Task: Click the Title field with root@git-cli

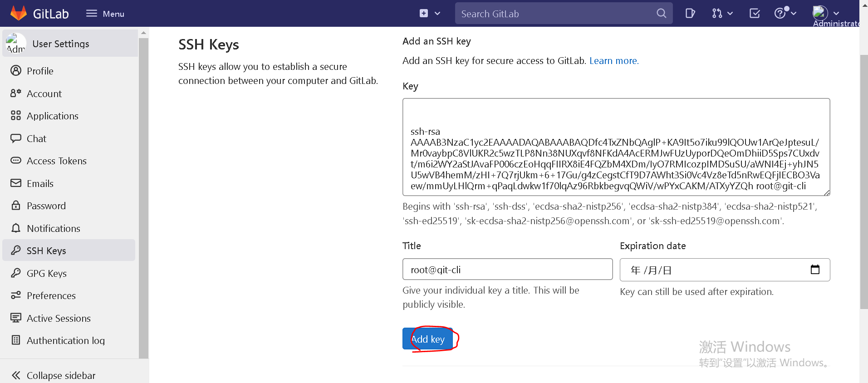Action: point(507,270)
